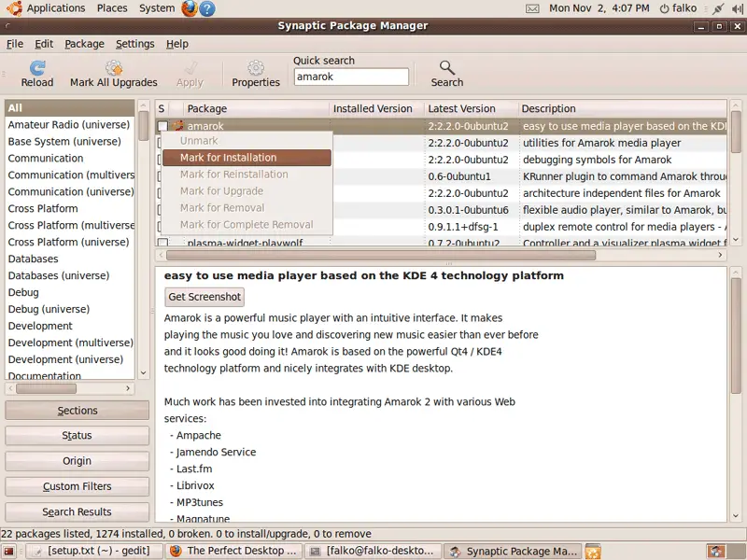Open the falko user session button
The height and width of the screenshot is (560, 747).
[678, 8]
